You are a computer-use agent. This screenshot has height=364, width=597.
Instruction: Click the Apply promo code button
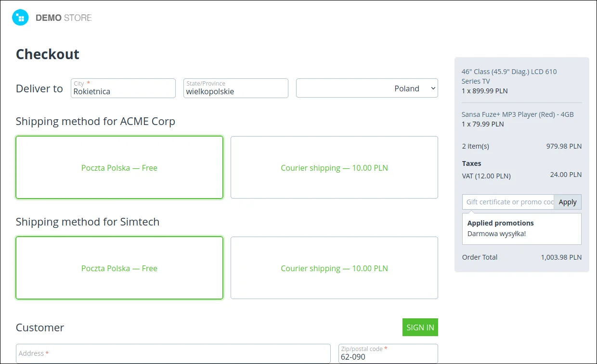pos(568,202)
